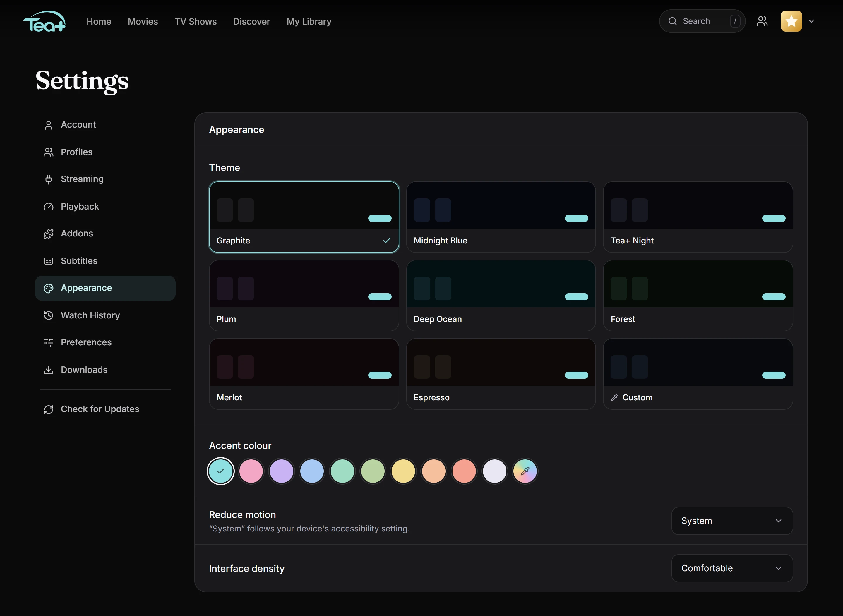Open the Custom theme option
843x616 pixels.
coord(698,374)
